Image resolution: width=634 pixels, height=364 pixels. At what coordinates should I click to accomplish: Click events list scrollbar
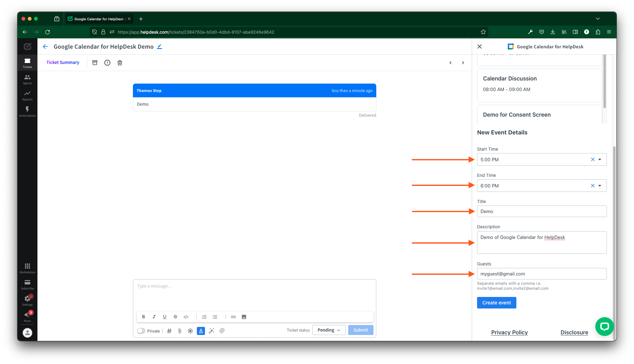point(604,82)
